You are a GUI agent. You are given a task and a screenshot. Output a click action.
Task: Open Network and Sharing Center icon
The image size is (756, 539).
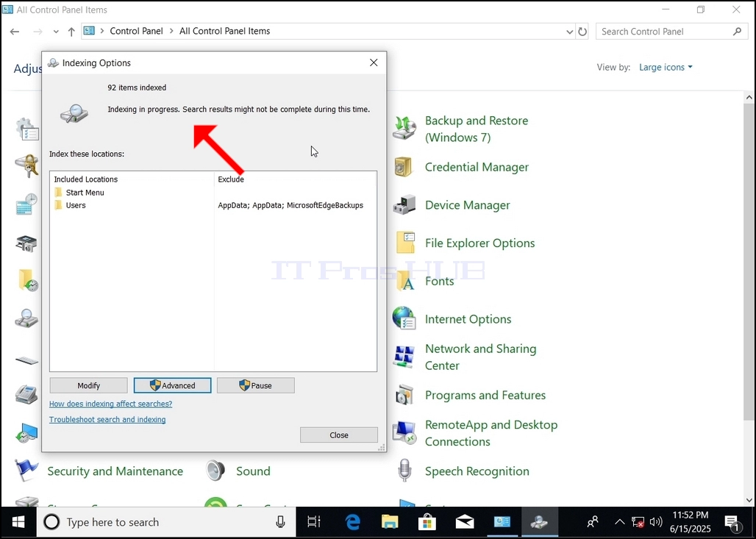coord(404,357)
